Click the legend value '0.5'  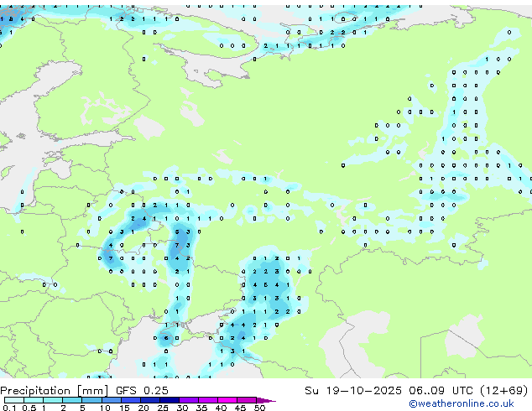(x=29, y=408)
